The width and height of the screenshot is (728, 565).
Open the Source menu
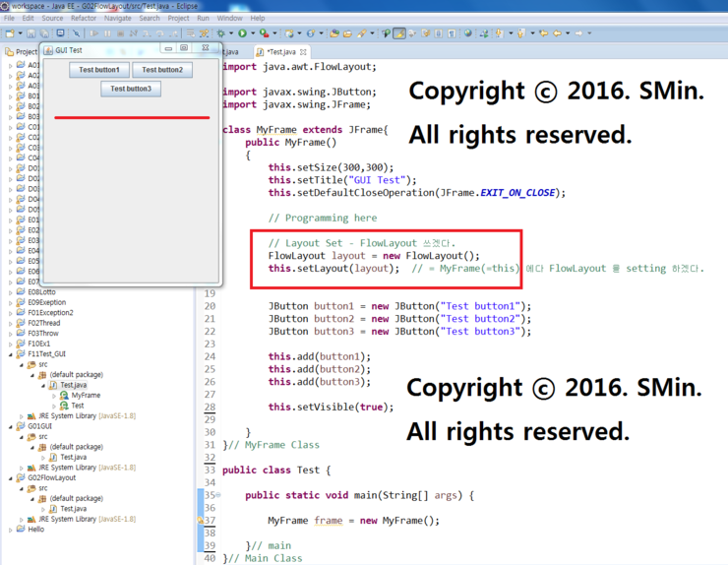pyautogui.click(x=52, y=18)
